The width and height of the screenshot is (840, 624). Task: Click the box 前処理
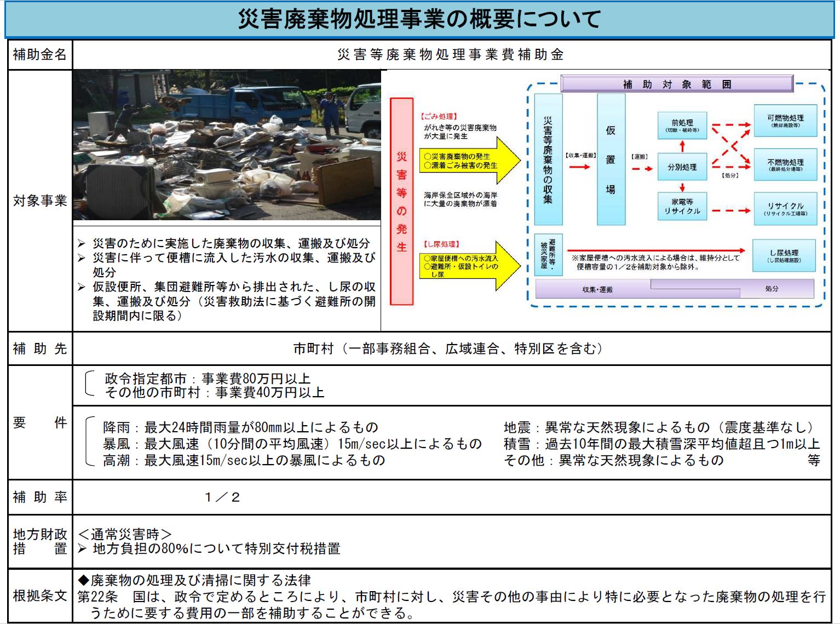[682, 125]
